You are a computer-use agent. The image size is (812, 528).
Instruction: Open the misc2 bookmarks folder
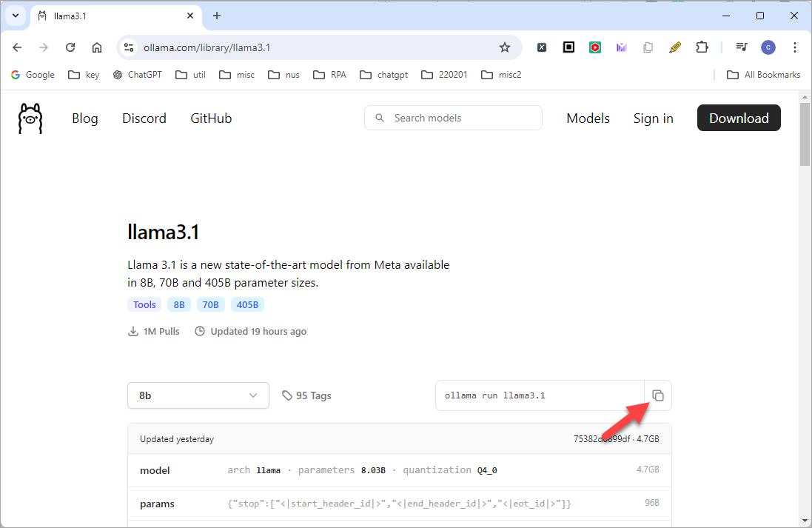pyautogui.click(x=501, y=75)
